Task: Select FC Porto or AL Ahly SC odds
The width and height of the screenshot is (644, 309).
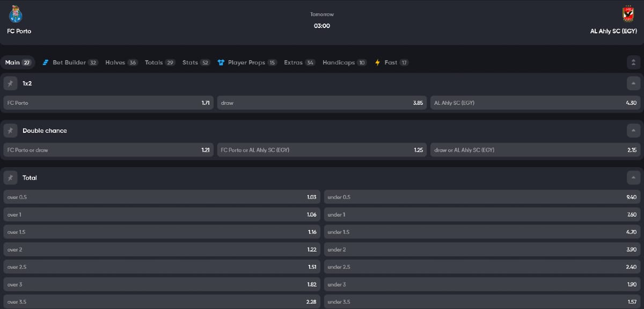Action: pos(322,150)
